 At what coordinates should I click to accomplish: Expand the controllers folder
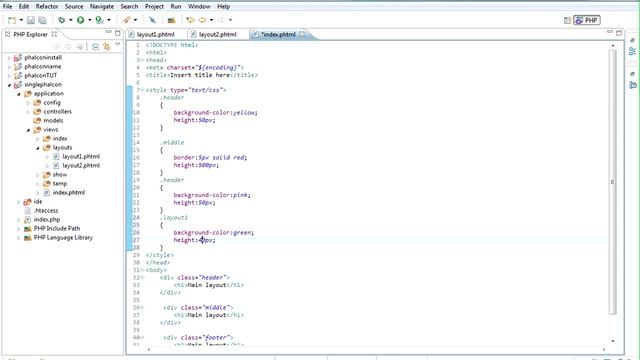(29, 112)
